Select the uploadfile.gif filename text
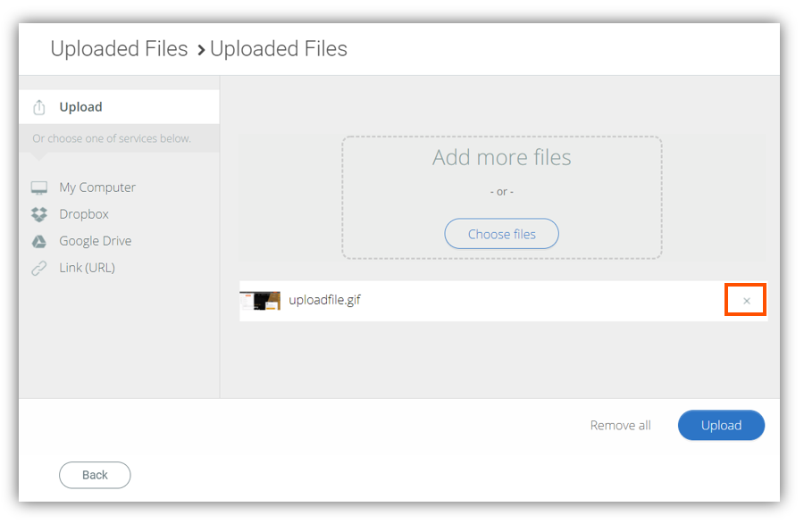The height and width of the screenshot is (532, 804). click(324, 300)
